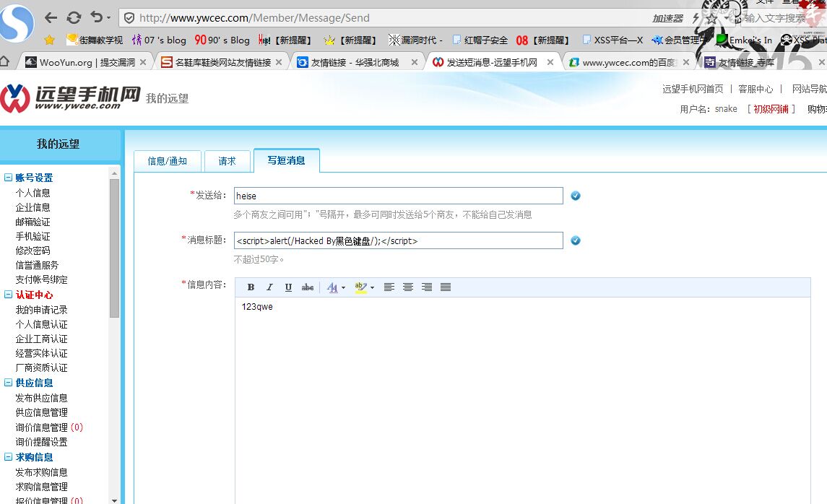Screen dimensions: 827x504
Task: Open the 企业工商认证 sidebar link
Action: click(x=41, y=339)
